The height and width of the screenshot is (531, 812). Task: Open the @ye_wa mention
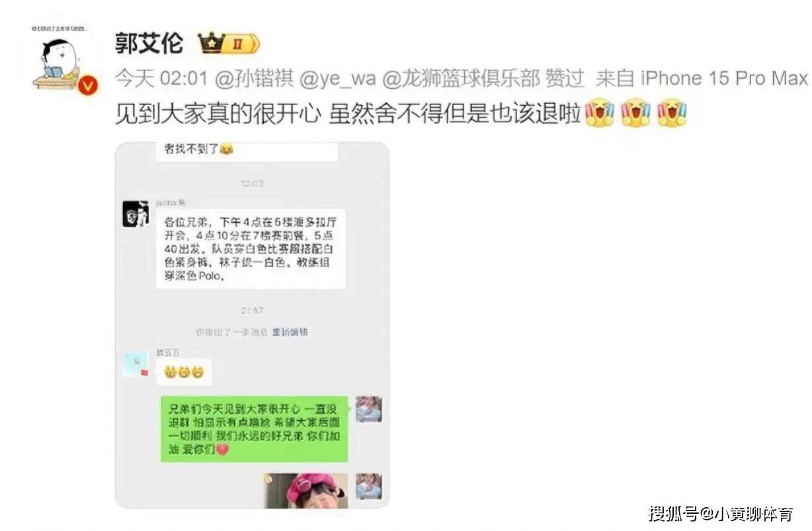[338, 79]
